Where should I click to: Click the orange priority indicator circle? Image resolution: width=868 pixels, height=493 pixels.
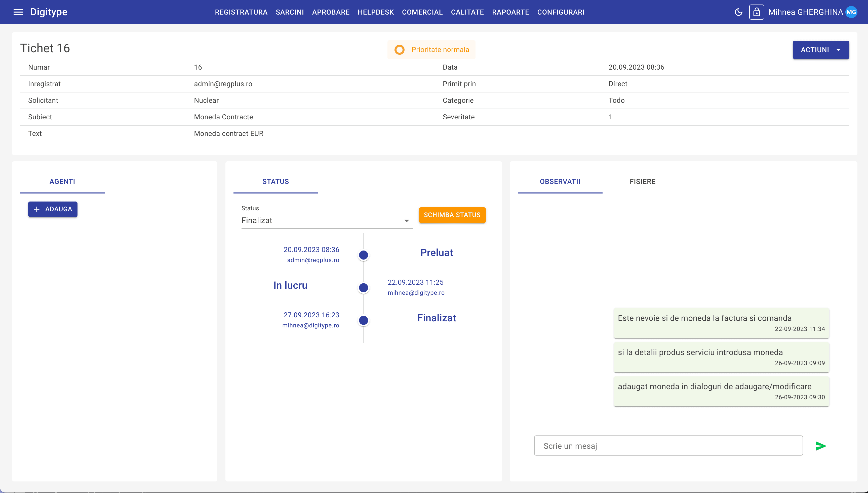click(400, 50)
